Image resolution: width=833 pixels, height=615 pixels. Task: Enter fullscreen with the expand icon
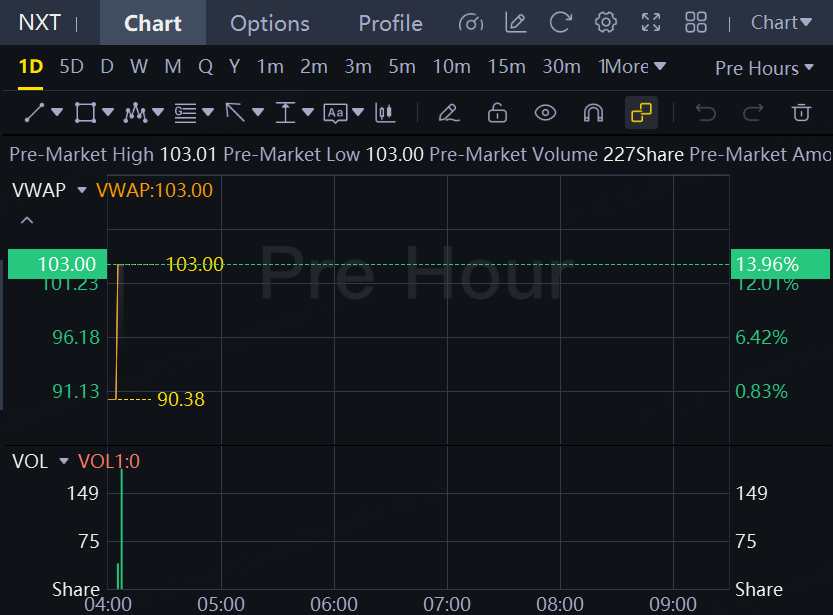pyautogui.click(x=651, y=23)
